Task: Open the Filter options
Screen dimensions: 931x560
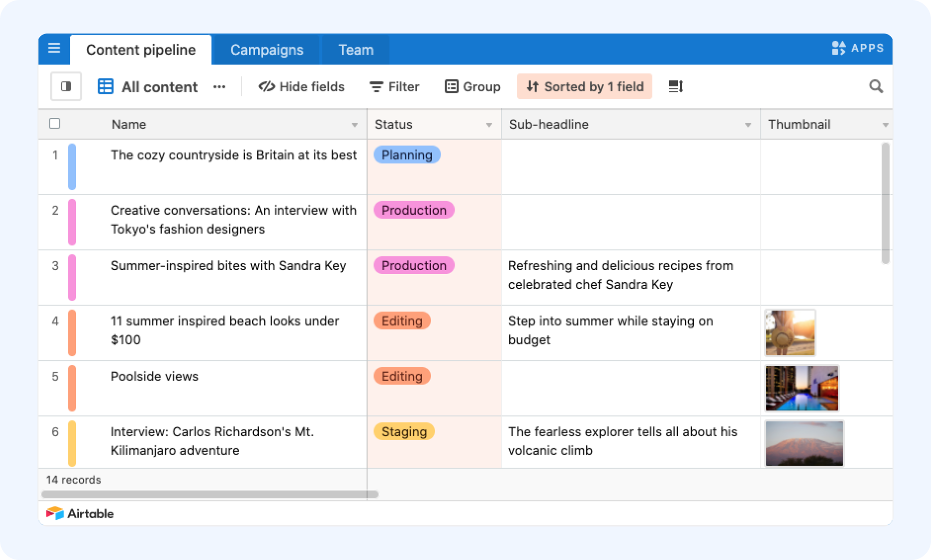Action: [394, 87]
